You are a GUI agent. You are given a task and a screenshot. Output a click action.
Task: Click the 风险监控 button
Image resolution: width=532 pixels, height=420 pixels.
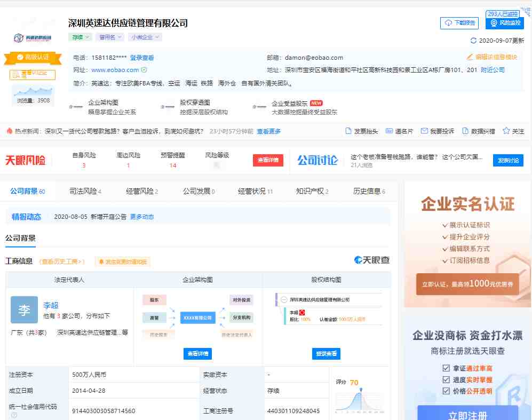(x=505, y=23)
